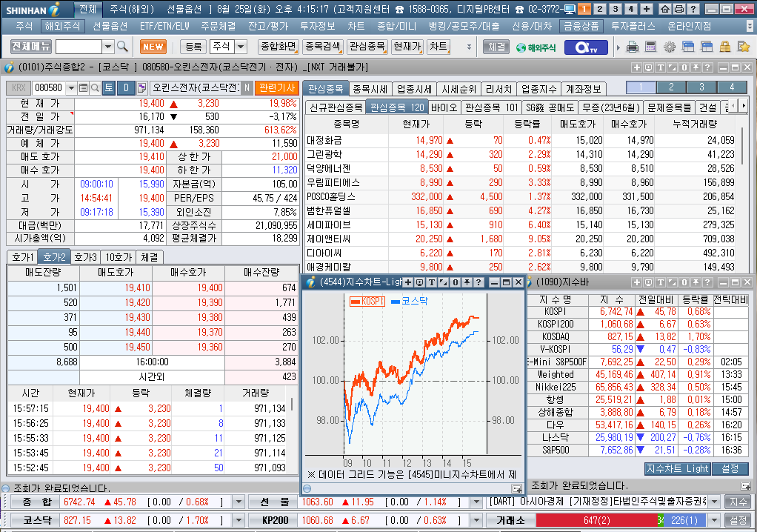Click the corner icon at chart window bottom right

[x=516, y=488]
